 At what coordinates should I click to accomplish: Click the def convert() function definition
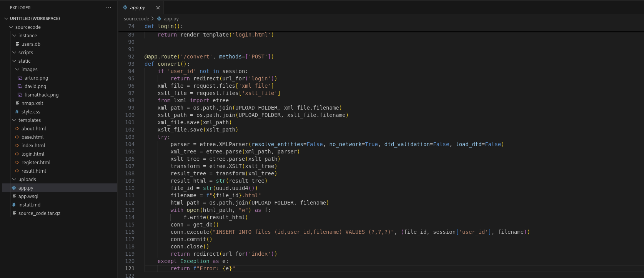[167, 64]
